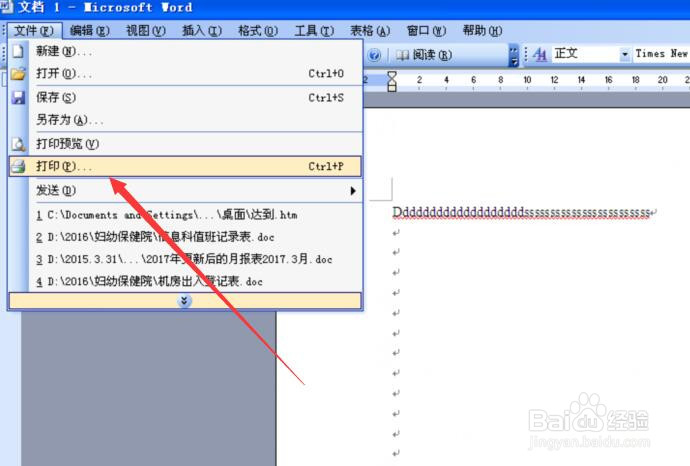Click the blue help question mark icon
Viewport: 690px width, 466px height.
click(x=374, y=55)
